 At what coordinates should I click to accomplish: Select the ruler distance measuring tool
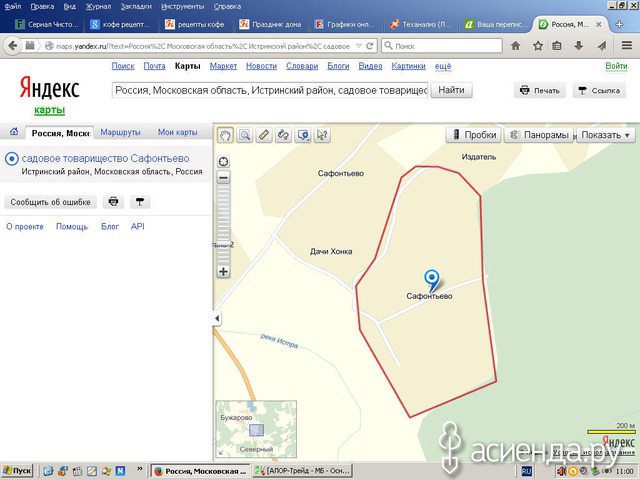pos(264,135)
